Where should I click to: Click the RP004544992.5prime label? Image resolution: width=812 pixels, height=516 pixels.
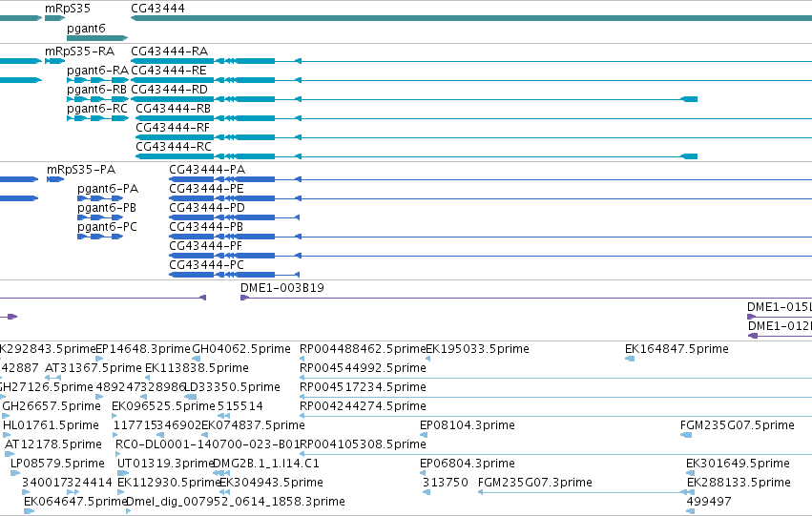(363, 368)
